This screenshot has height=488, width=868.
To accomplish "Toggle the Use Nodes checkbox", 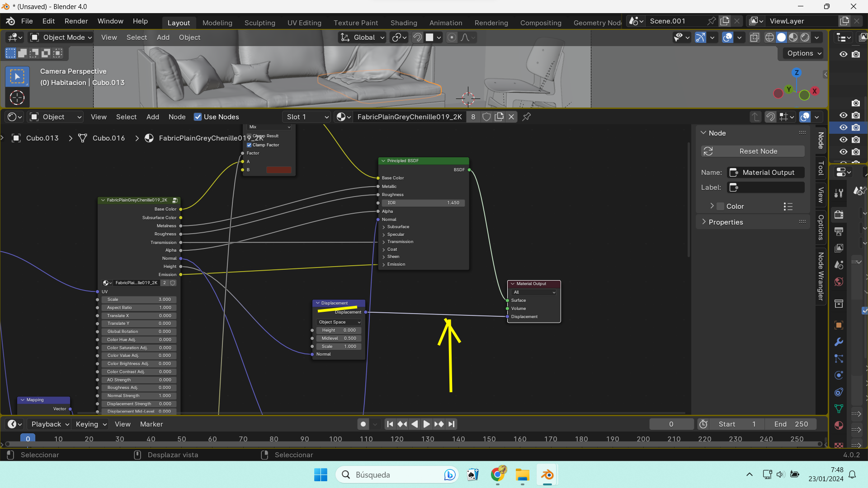I will (198, 117).
